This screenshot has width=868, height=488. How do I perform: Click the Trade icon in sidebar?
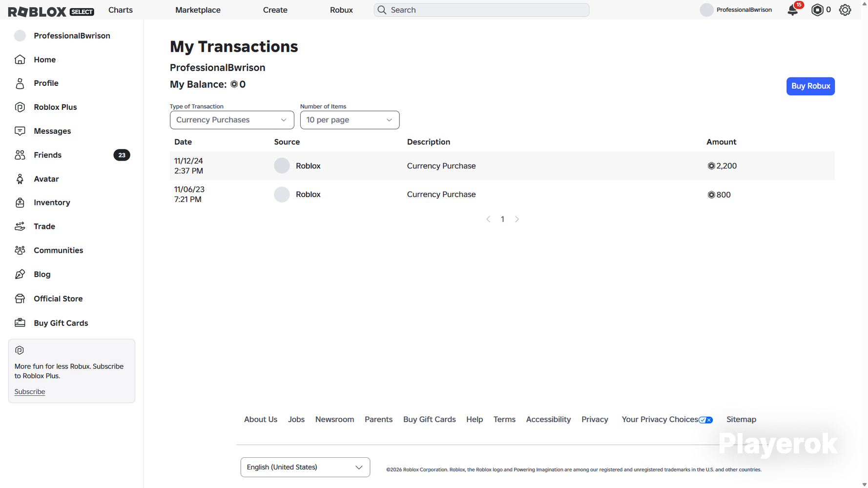coord(20,226)
